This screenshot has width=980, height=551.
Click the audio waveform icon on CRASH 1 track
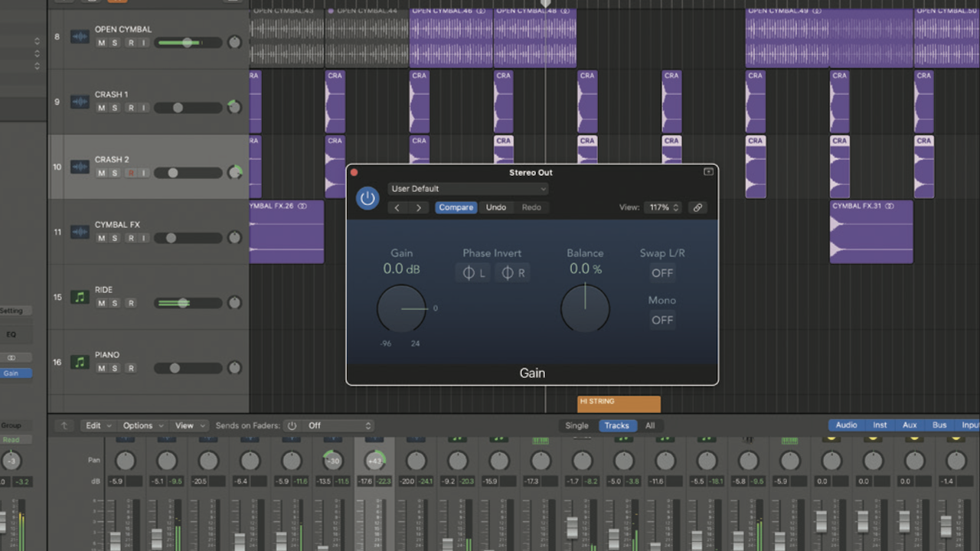point(80,101)
